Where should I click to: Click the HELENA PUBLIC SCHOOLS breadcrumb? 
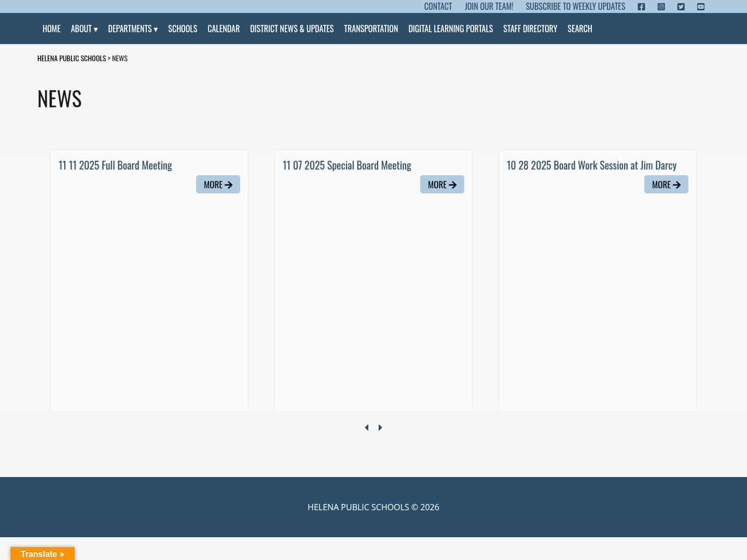[x=72, y=58]
